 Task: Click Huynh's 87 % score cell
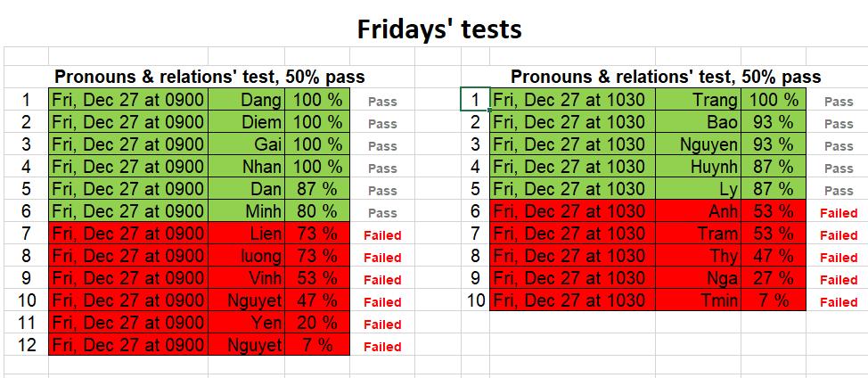coord(774,166)
